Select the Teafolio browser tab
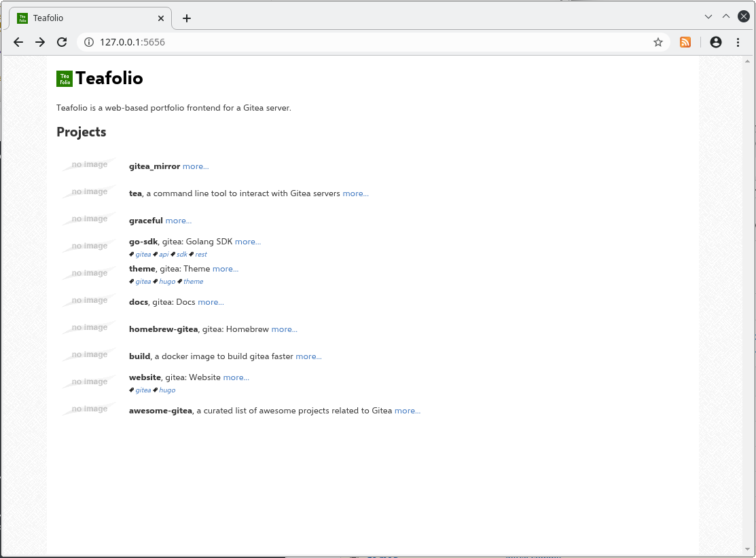Viewport: 756px width, 558px height. (x=90, y=18)
